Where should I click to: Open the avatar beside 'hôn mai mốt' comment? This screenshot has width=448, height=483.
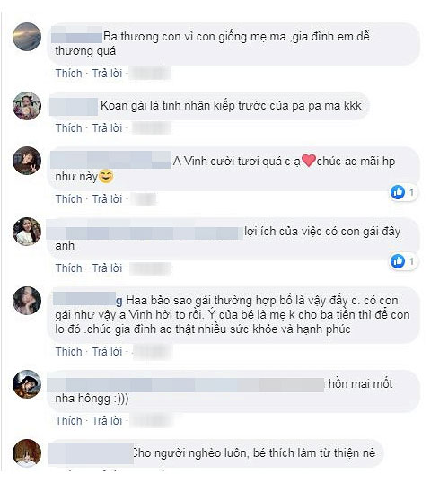(27, 384)
